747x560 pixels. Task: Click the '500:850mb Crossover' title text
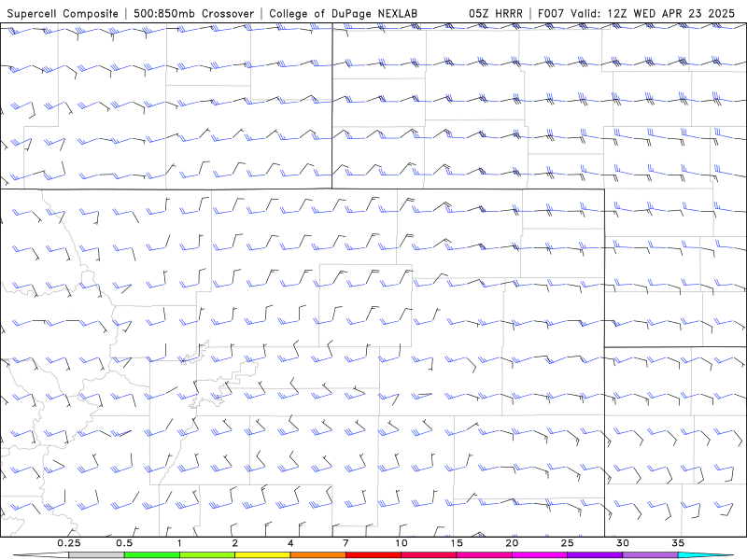point(194,13)
